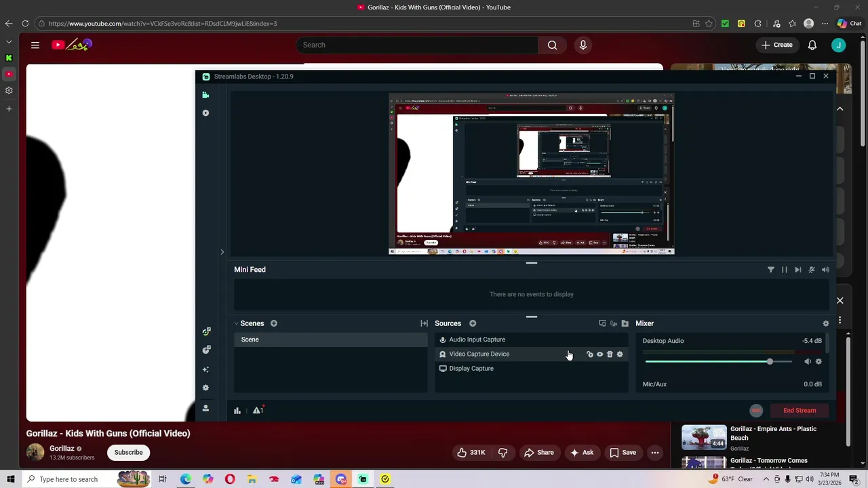Toggle Mini Feed alert muting icon
The height and width of the screenshot is (488, 868).
coord(812,270)
